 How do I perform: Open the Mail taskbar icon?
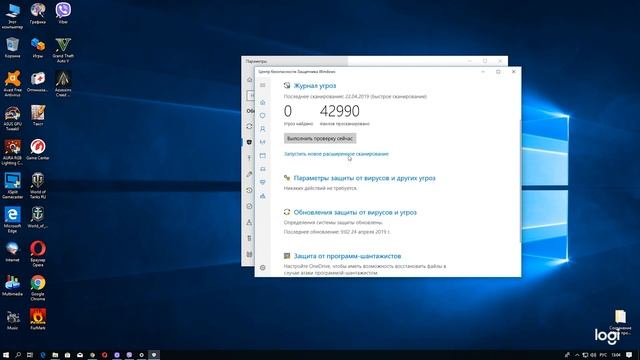(80, 355)
